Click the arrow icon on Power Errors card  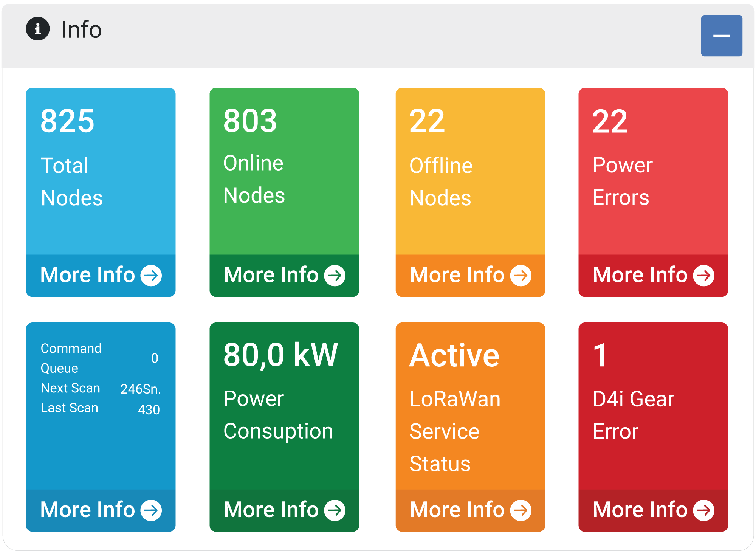coord(704,275)
